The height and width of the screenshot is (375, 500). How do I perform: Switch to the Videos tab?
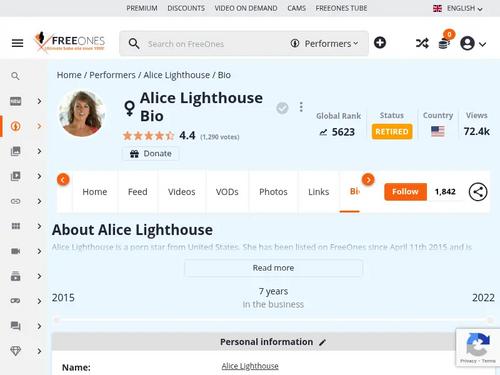click(x=182, y=192)
